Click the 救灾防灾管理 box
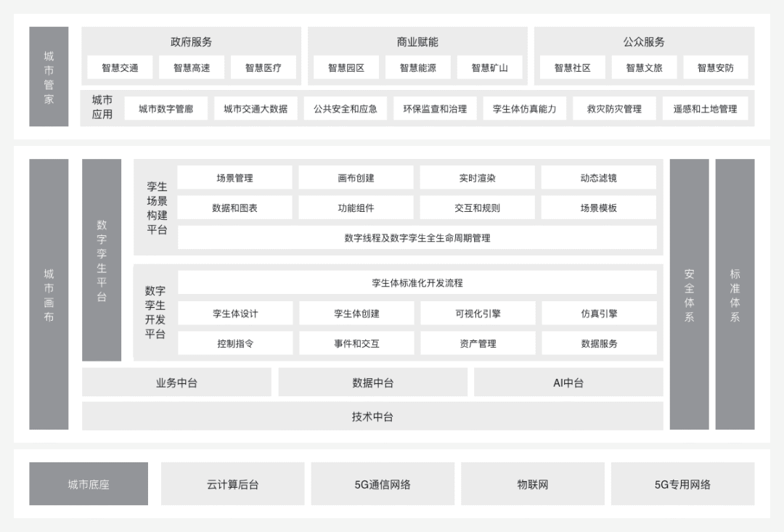 [x=615, y=108]
